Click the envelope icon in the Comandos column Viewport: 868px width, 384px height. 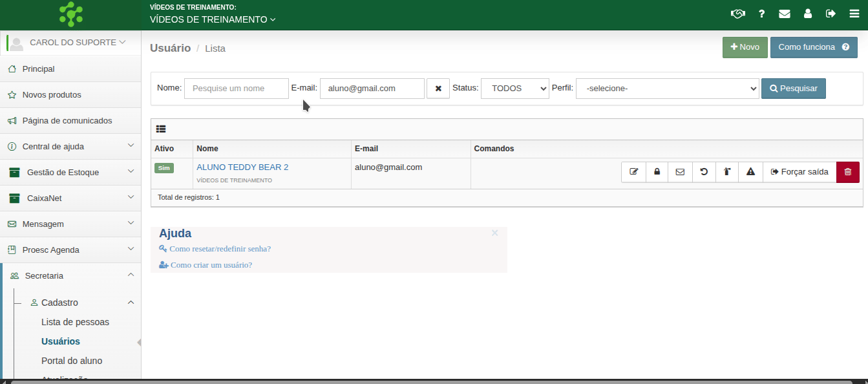(x=680, y=172)
